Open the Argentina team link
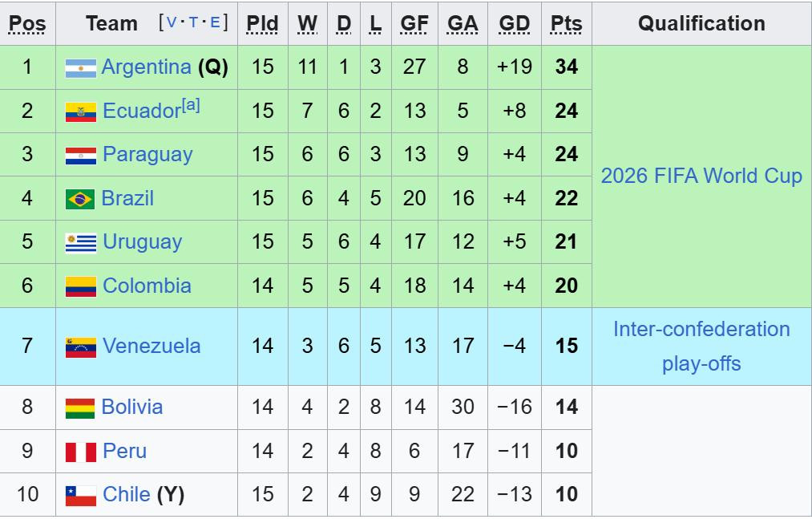Image resolution: width=812 pixels, height=519 pixels. coord(147,67)
